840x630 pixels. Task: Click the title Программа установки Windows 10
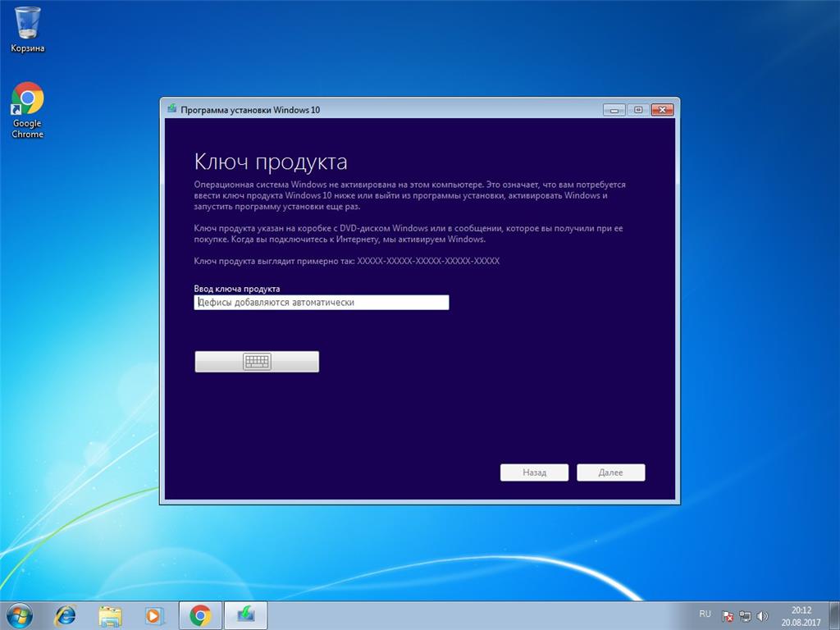[250, 110]
